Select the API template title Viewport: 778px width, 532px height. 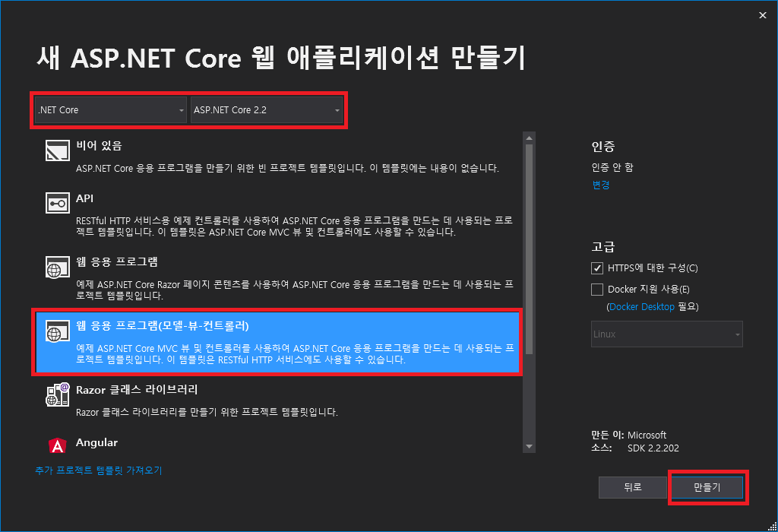[x=84, y=198]
